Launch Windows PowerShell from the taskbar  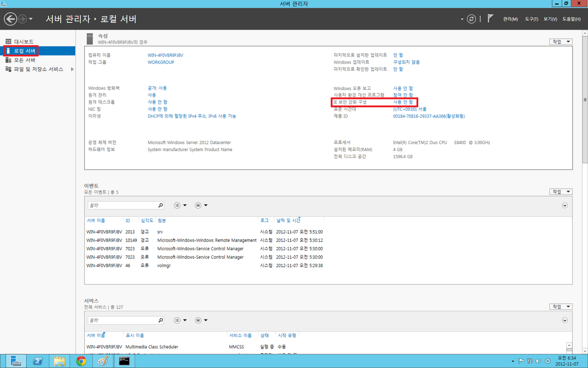pos(37,361)
